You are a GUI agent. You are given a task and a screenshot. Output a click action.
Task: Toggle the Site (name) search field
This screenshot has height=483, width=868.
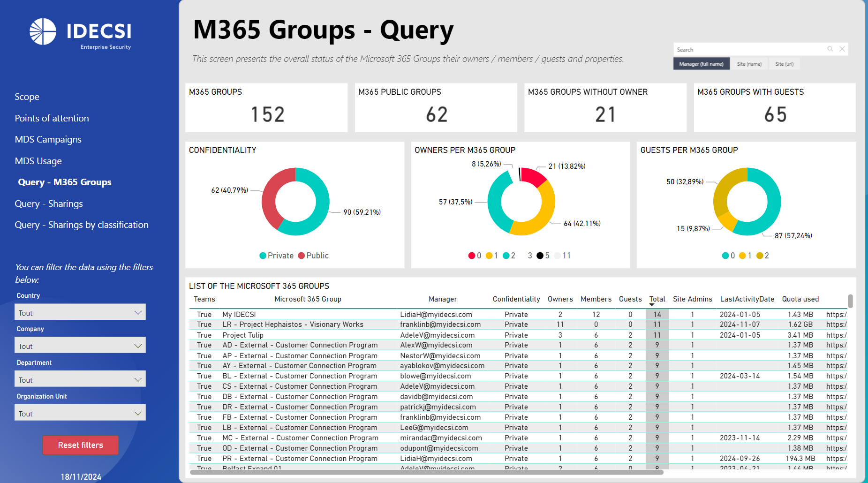749,64
